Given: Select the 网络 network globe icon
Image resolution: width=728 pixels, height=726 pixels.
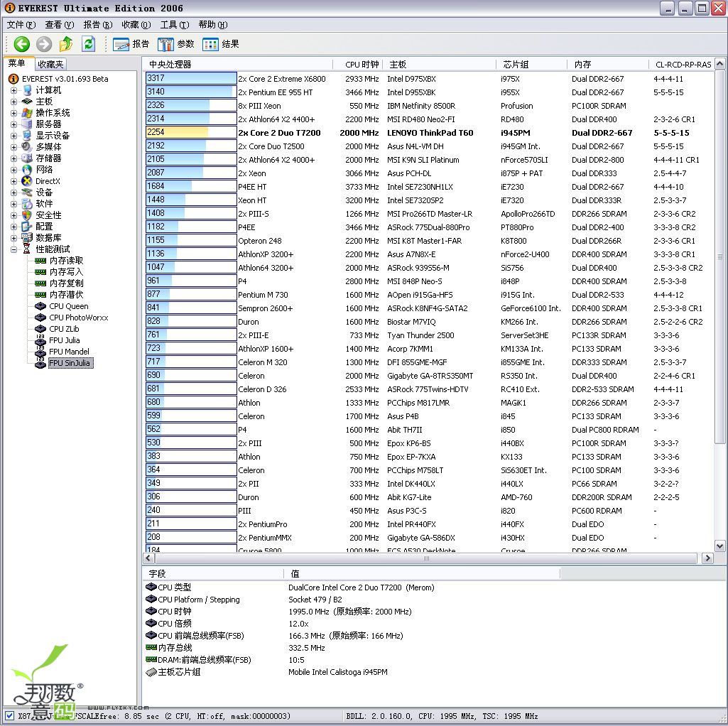Looking at the screenshot, I should [28, 170].
